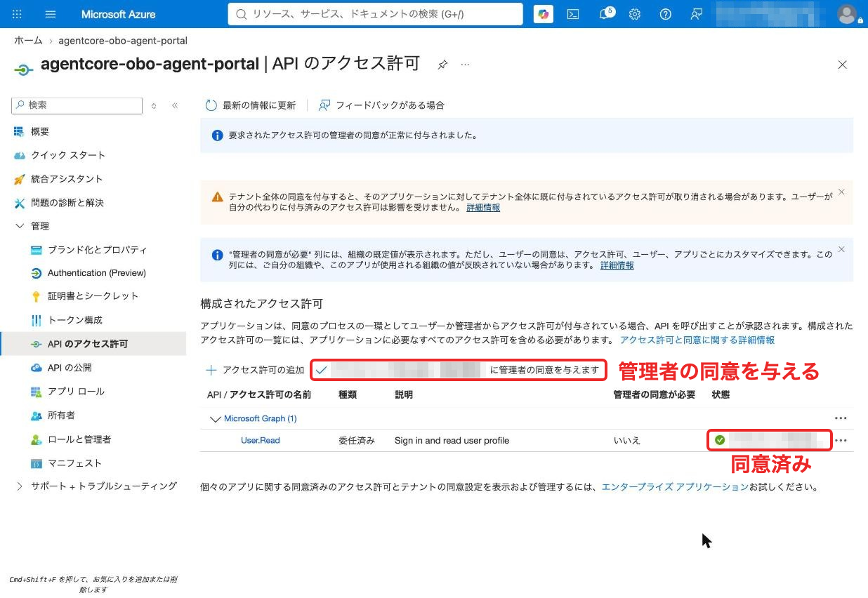The image size is (868, 598).
Task: Click the 管理者の同意が必要 column header
Action: click(655, 395)
